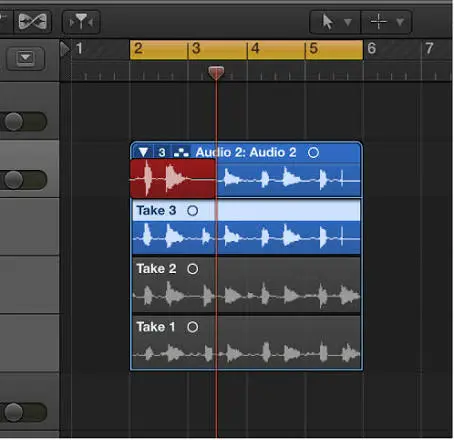Click the yellow cycle area at bar 2
Viewport: 454px width, 440px height.
tap(159, 49)
